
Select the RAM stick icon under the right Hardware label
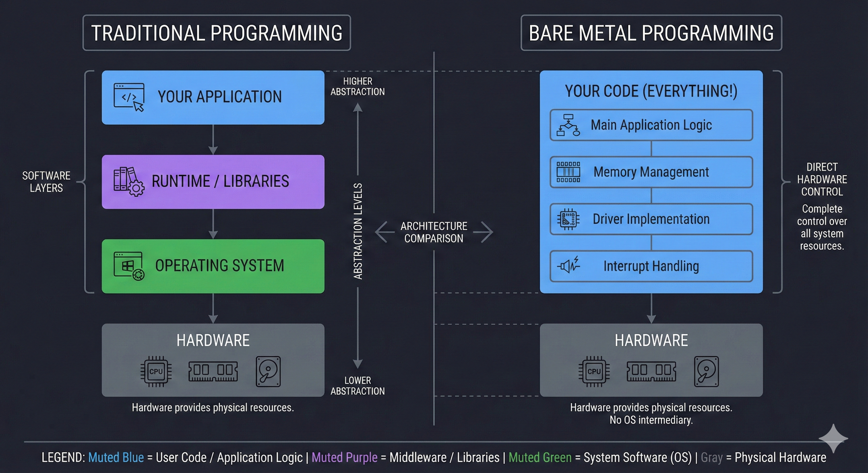pyautogui.click(x=651, y=371)
